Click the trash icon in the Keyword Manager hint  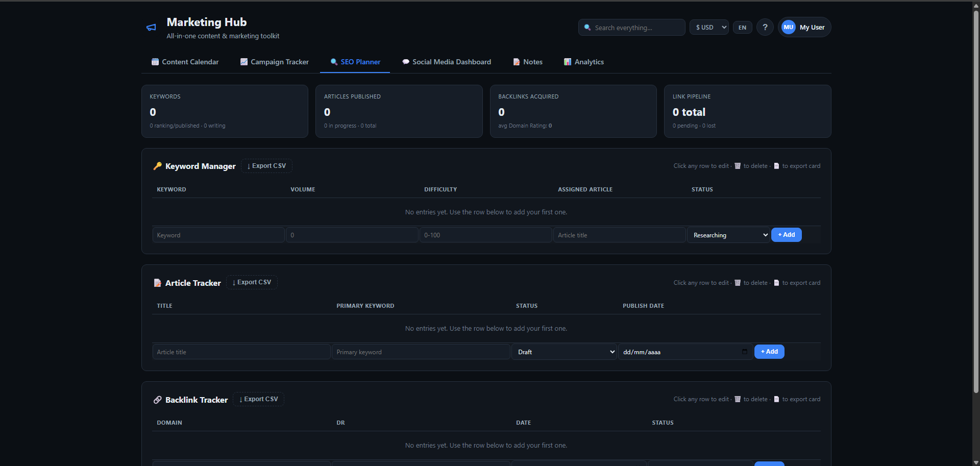click(738, 166)
